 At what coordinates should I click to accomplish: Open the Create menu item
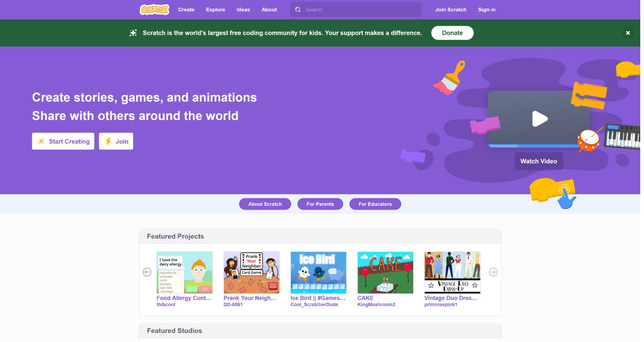(x=186, y=10)
